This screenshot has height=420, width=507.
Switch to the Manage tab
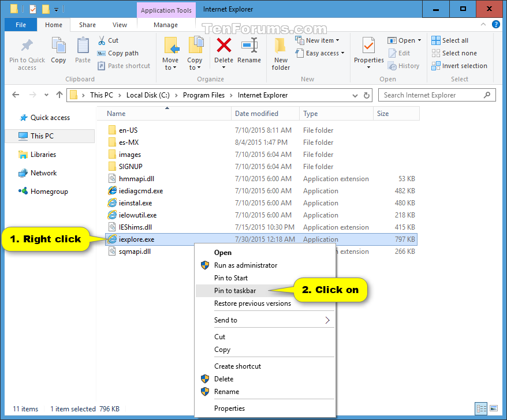[166, 25]
